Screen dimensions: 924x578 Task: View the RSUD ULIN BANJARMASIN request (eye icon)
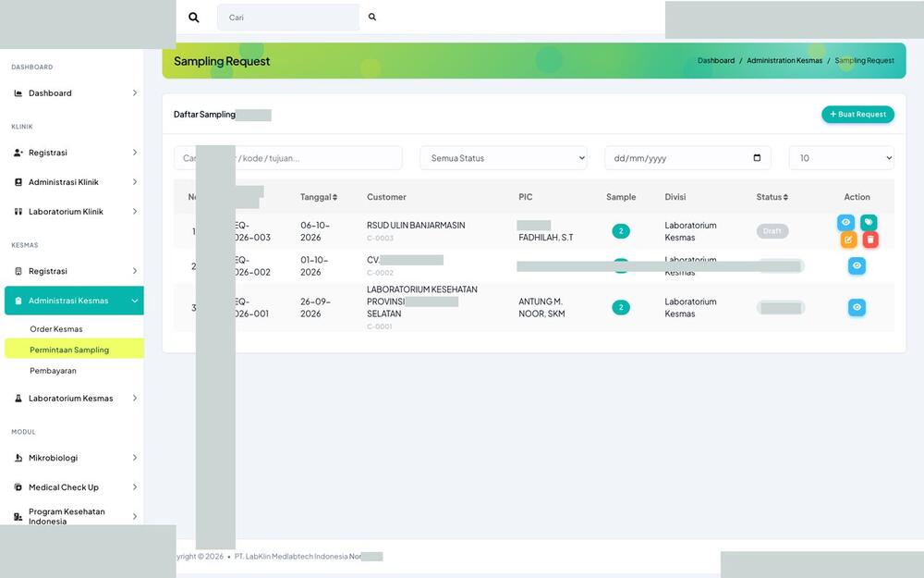pos(845,222)
